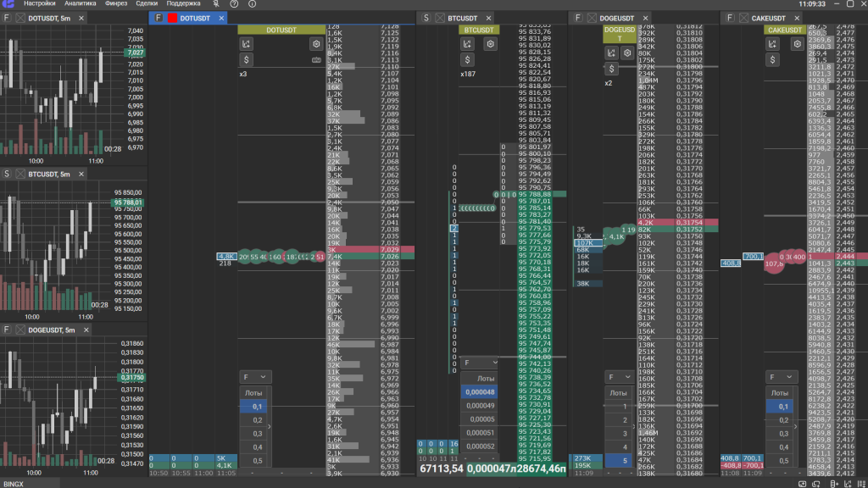The height and width of the screenshot is (488, 868).
Task: Open settings gear in DOTUSDT order book
Action: [x=316, y=44]
